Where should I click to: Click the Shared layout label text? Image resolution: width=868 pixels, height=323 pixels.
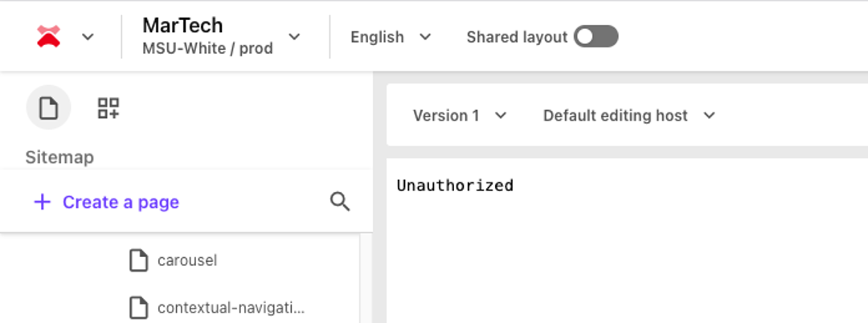tap(517, 37)
